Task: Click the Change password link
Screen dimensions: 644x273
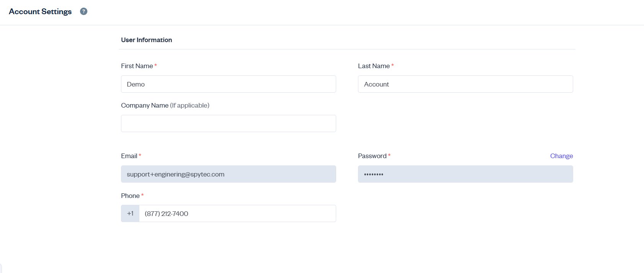Action: click(x=561, y=156)
